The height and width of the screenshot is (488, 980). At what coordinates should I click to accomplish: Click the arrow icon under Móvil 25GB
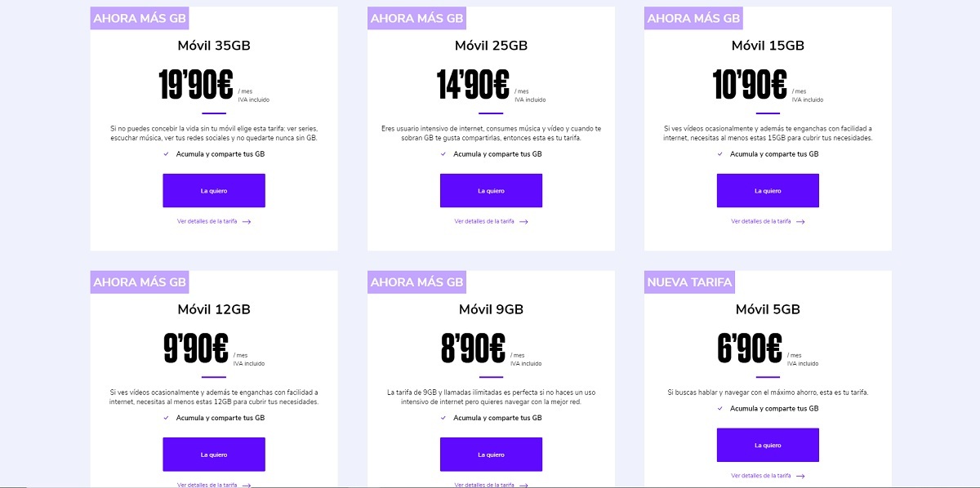pyautogui.click(x=523, y=221)
